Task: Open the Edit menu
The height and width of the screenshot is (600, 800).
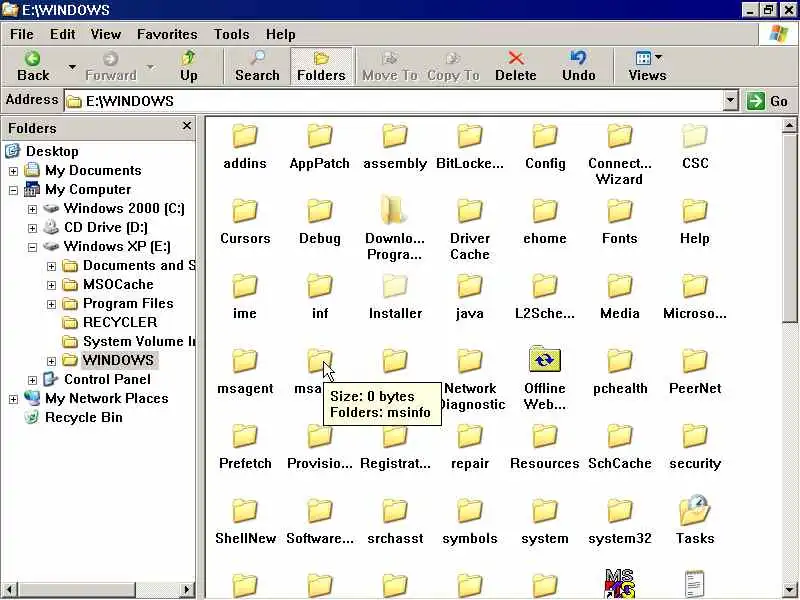Action: click(x=62, y=34)
